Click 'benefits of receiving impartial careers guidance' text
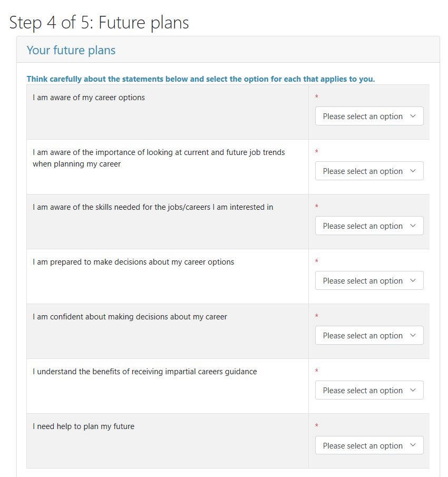The height and width of the screenshot is (477, 448). pos(145,372)
